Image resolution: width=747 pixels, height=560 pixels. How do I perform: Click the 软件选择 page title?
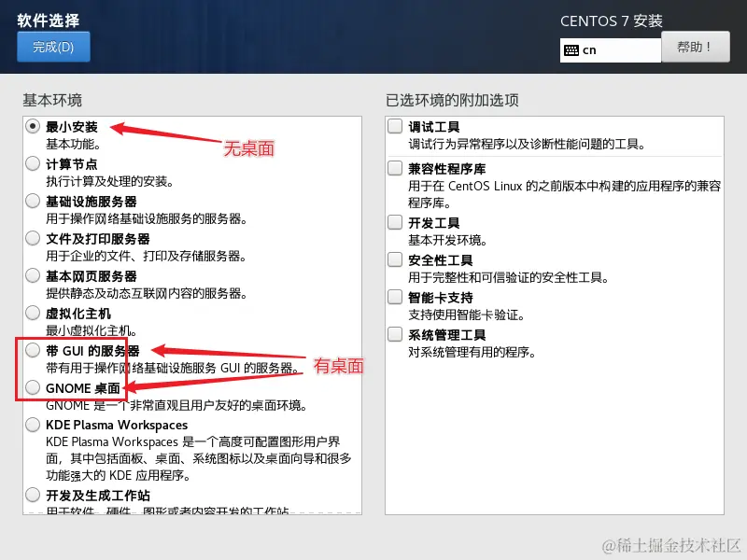(49, 21)
